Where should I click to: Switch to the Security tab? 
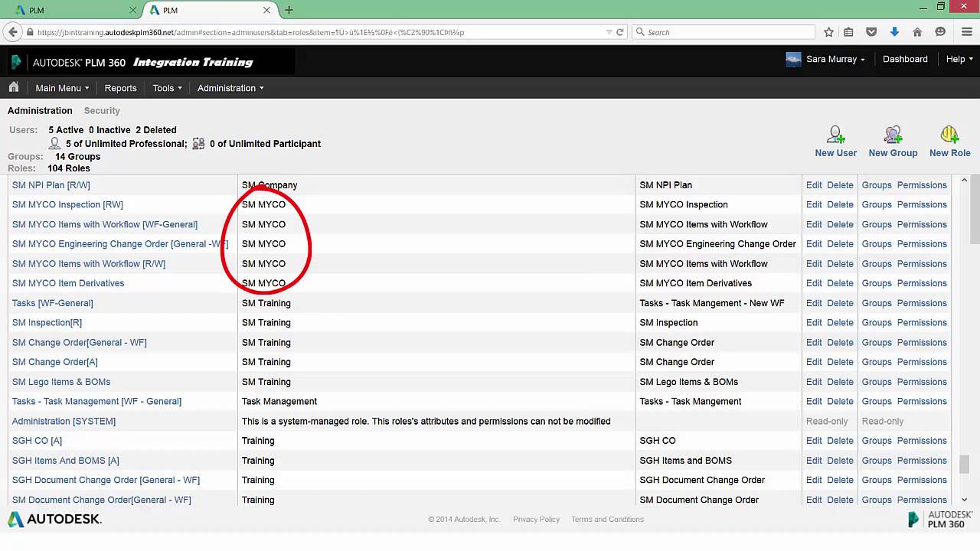(x=102, y=111)
